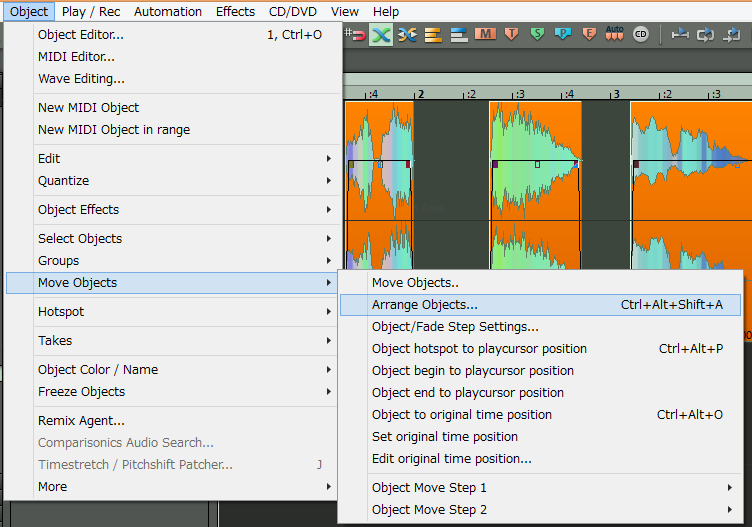Click bar 3 marker on timeline ruler
Screen dimensions: 752x527
(616, 94)
